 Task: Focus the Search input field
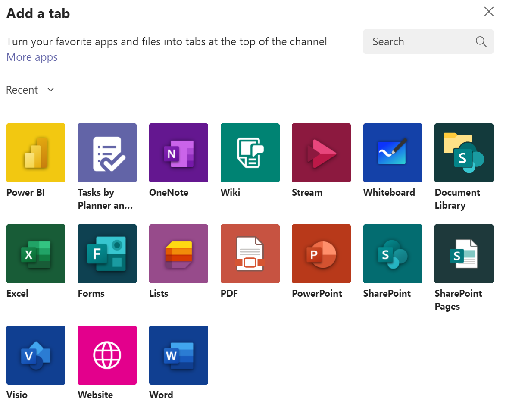coord(428,42)
